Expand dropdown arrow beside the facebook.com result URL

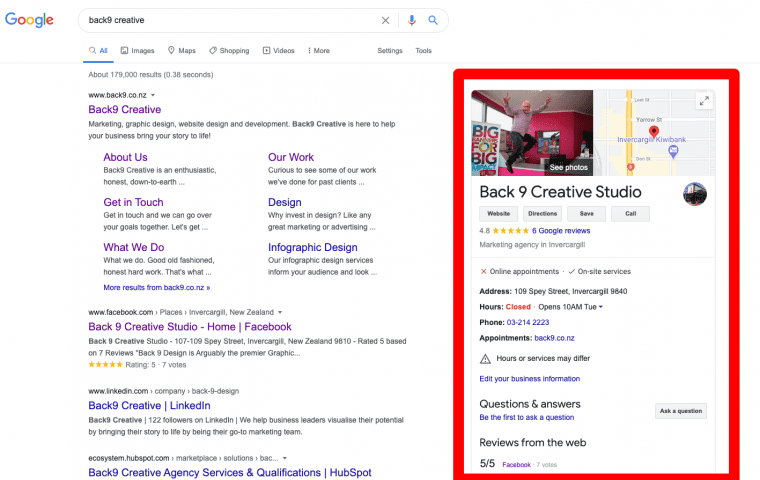280,312
